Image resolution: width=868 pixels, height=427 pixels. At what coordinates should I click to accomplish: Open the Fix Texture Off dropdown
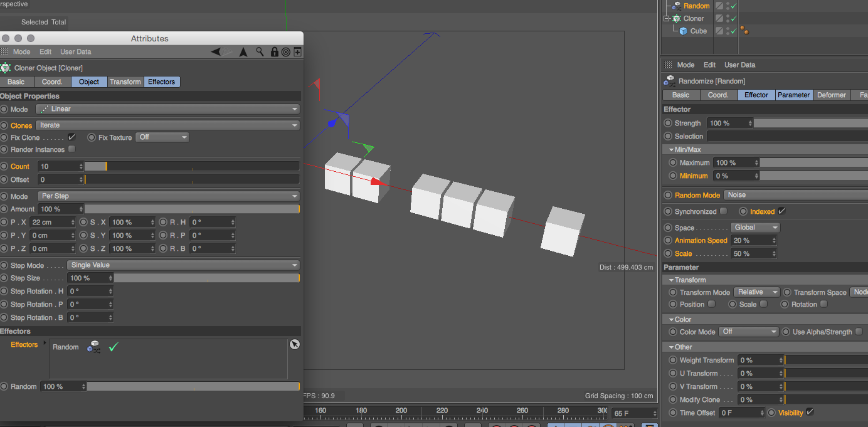click(162, 137)
